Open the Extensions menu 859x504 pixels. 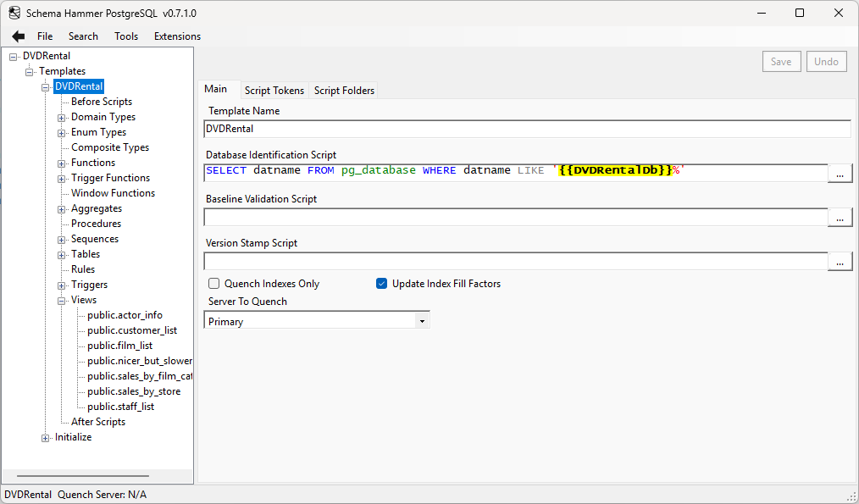tap(176, 36)
